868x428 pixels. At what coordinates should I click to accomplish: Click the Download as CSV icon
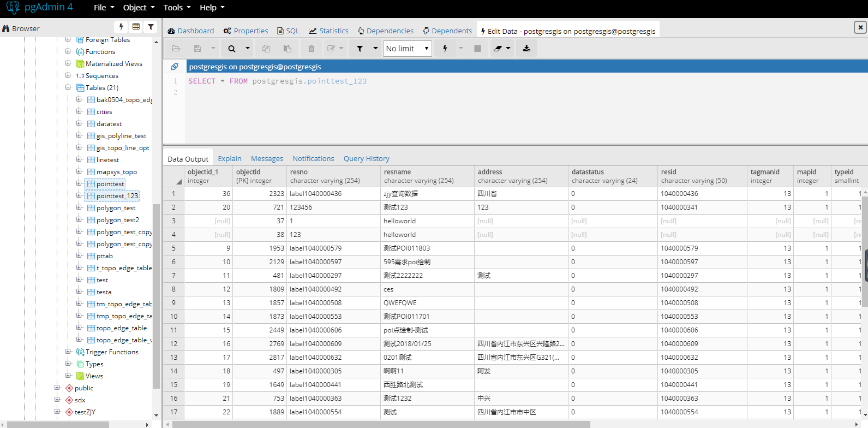pyautogui.click(x=526, y=49)
